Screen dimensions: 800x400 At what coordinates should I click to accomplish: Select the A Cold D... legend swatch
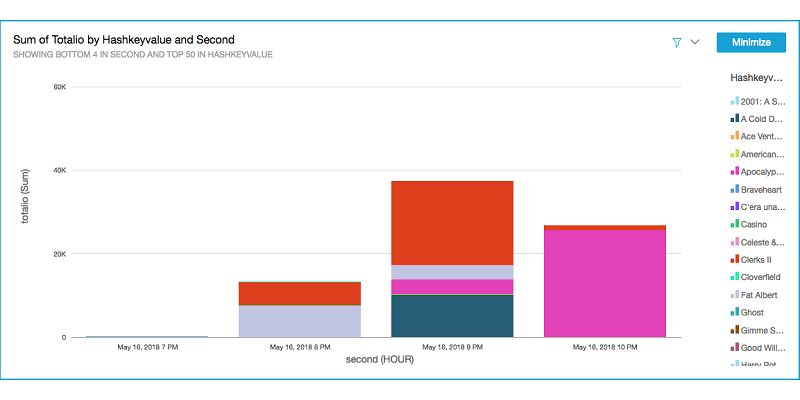click(x=735, y=119)
